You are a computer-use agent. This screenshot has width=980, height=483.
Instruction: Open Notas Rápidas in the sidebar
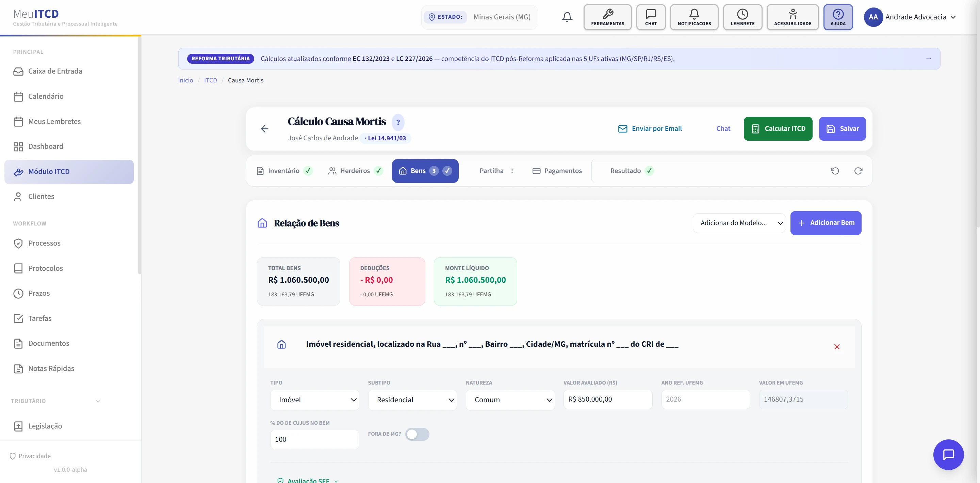[69, 368]
